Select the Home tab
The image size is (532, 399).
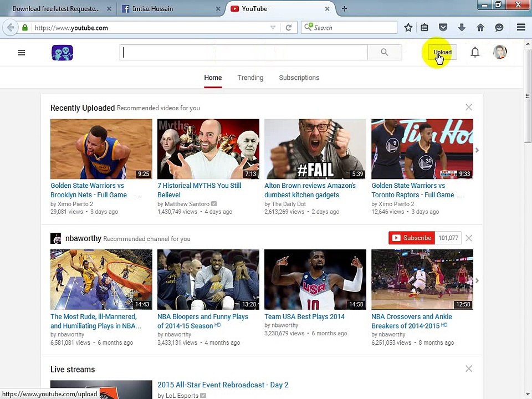coord(213,78)
